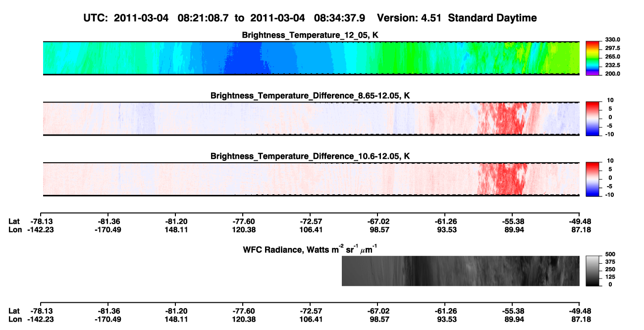644x330 pixels.
Task: Click upper axis latitude value -81.36
Action: pyautogui.click(x=108, y=221)
